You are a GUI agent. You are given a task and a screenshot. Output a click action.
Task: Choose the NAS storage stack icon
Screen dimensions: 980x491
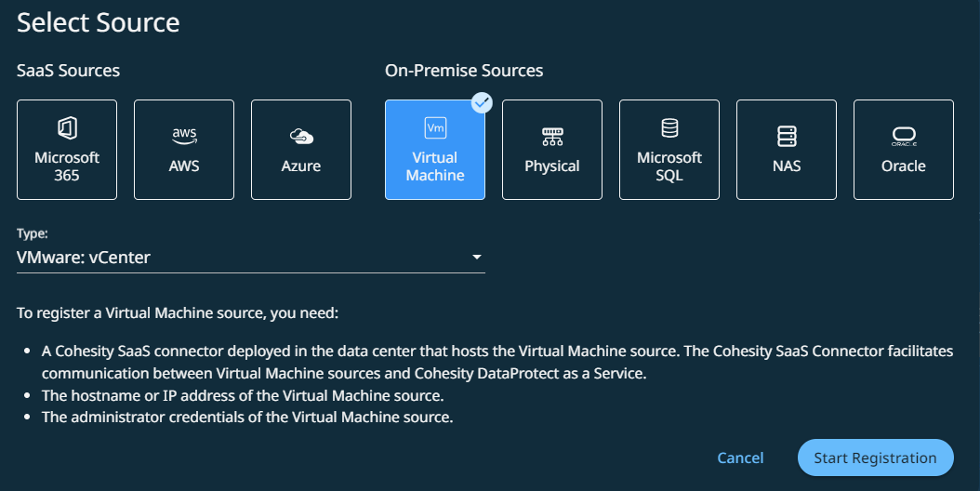click(787, 137)
